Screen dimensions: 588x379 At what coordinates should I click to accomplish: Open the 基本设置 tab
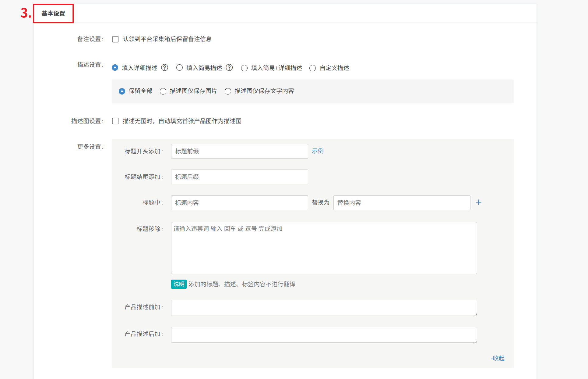(53, 13)
